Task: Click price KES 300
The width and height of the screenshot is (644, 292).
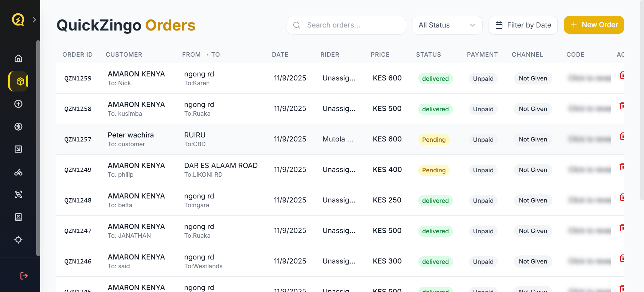Action: pos(387,261)
